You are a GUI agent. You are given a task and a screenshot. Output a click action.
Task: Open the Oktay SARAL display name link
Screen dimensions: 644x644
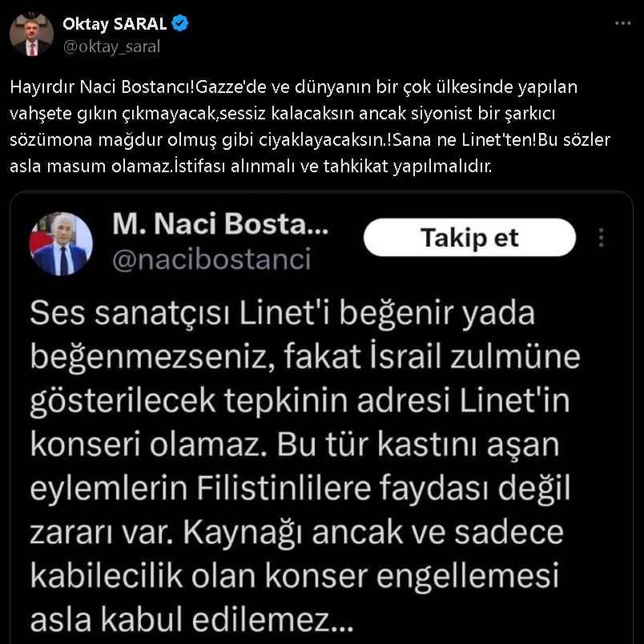point(113,24)
